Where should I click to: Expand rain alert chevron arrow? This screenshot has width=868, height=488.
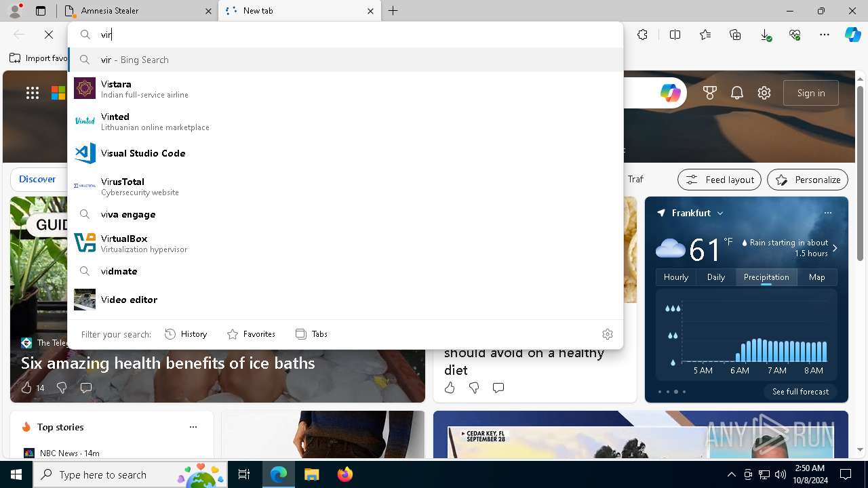tap(835, 248)
